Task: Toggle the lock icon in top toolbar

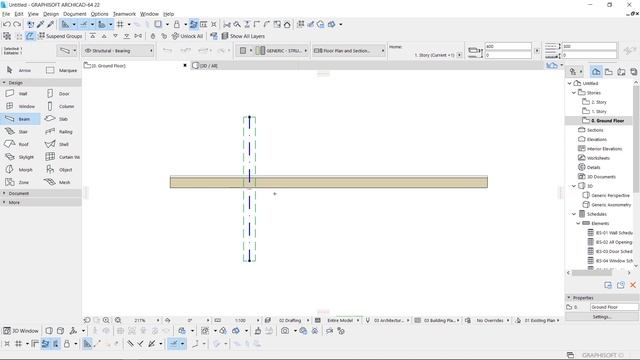Action: pos(177,24)
